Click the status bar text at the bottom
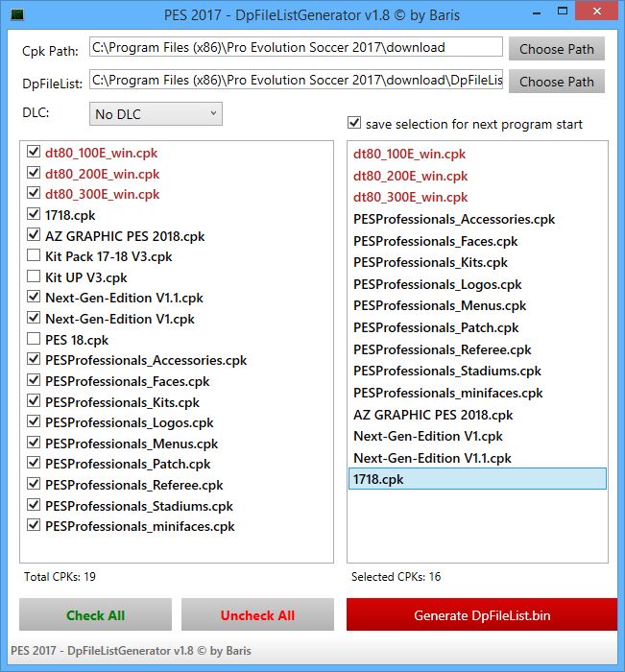 [x=131, y=651]
